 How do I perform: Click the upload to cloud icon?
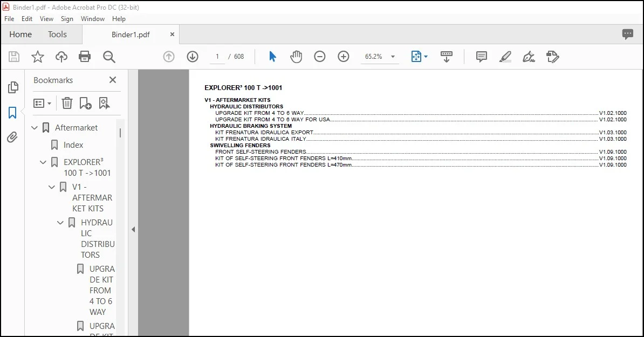[x=61, y=57]
